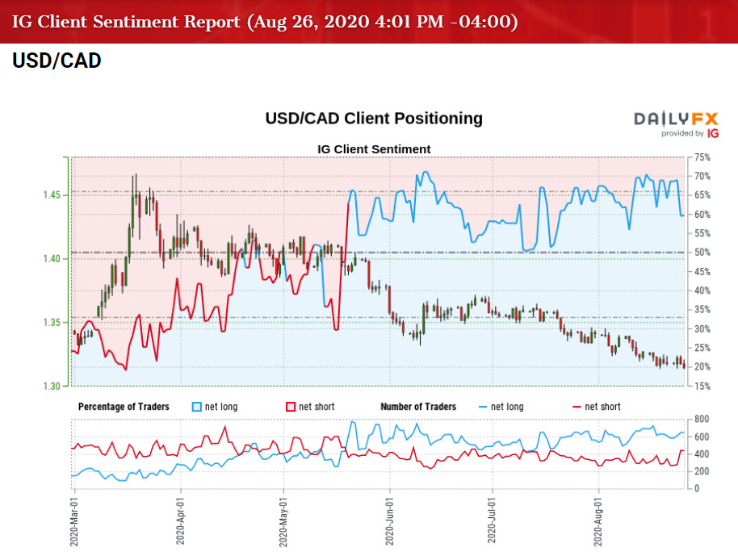
Task: Click the 1.35 price axis label
Action: (x=52, y=323)
